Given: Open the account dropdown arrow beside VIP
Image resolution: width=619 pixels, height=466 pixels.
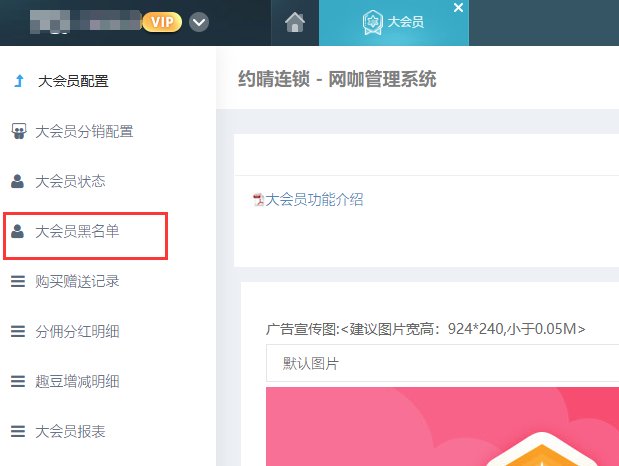Looking at the screenshot, I should 199,22.
